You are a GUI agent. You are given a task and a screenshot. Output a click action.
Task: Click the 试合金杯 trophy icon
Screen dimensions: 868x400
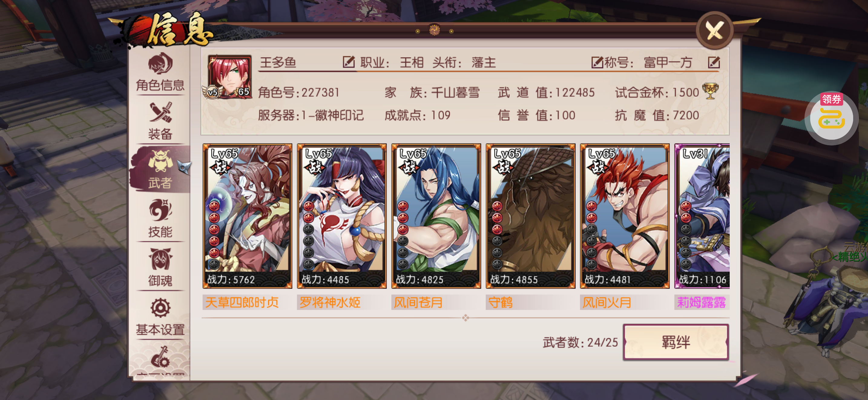(710, 91)
